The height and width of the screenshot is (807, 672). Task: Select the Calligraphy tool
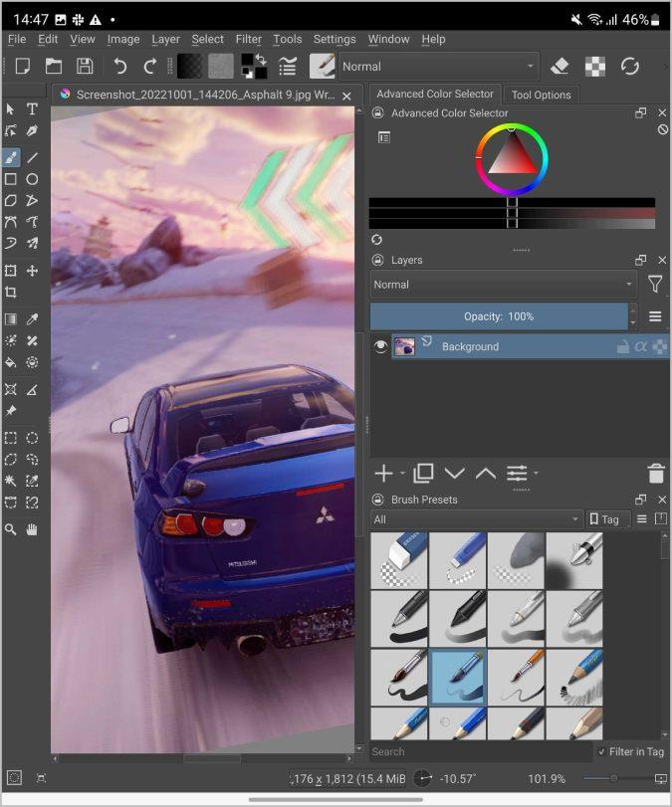pos(32,130)
